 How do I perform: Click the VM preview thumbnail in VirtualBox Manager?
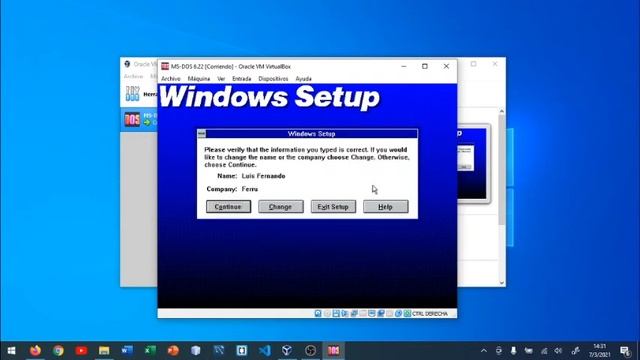(473, 163)
